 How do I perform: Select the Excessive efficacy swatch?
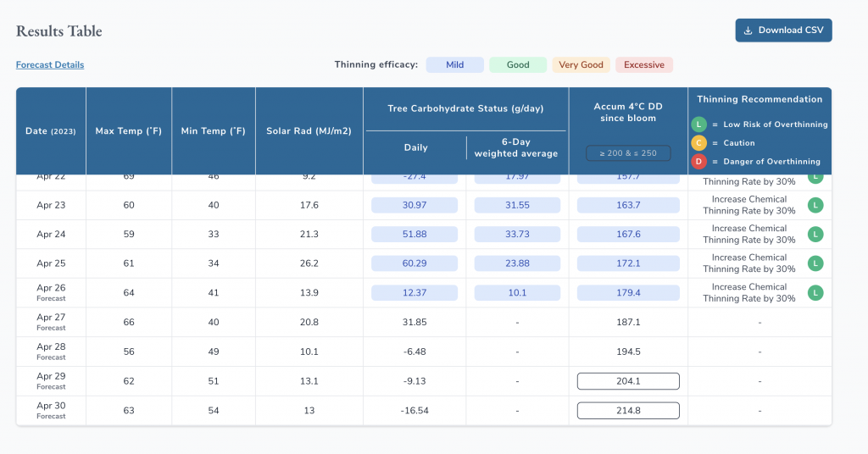point(644,65)
